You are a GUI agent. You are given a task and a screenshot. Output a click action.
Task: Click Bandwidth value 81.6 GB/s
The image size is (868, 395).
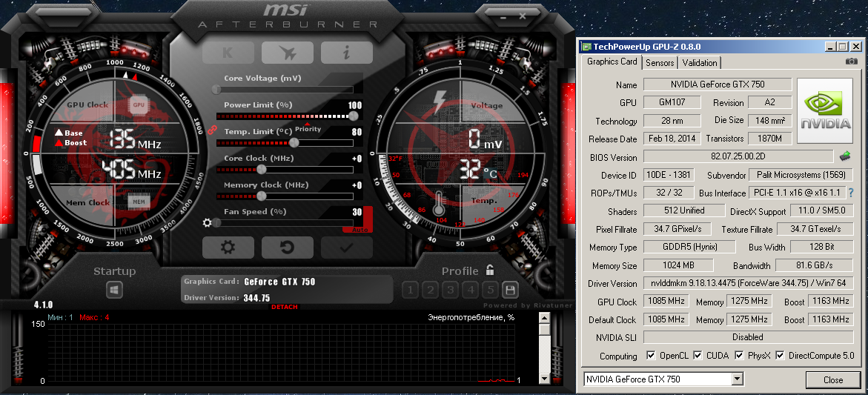click(x=814, y=265)
